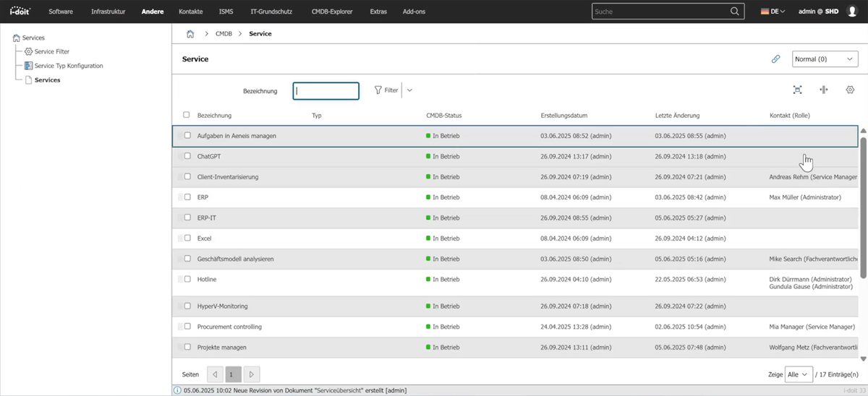The height and width of the screenshot is (396, 868).
Task: Click the Service Typ Konfiguration tree icon
Action: coord(29,66)
